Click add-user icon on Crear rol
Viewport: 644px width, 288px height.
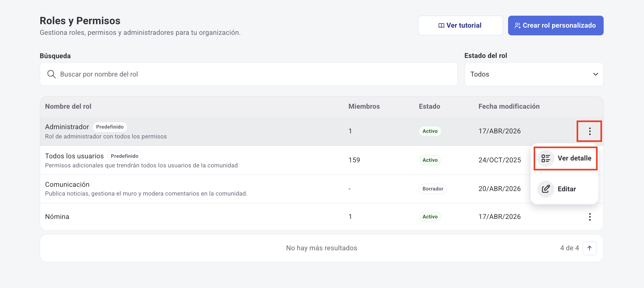[x=518, y=26]
